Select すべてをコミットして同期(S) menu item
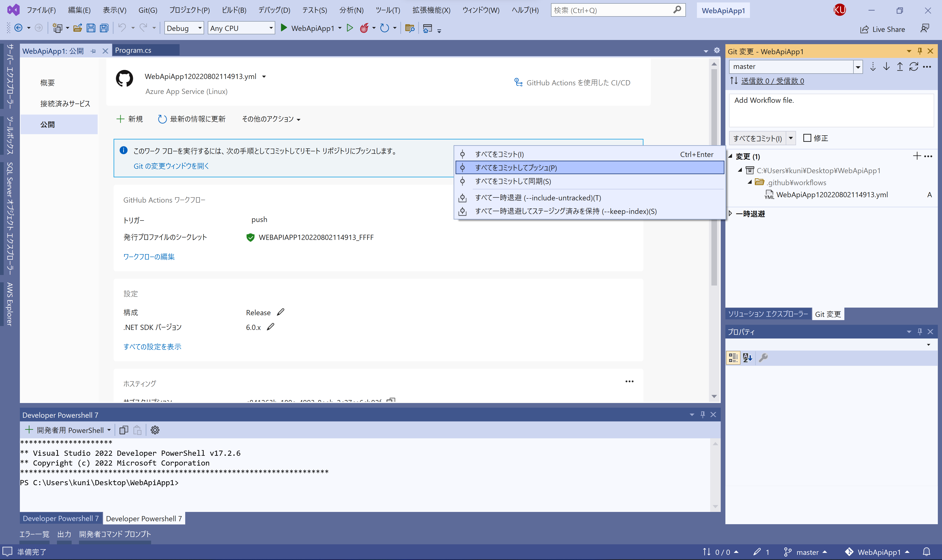The width and height of the screenshot is (942, 560). 589,181
